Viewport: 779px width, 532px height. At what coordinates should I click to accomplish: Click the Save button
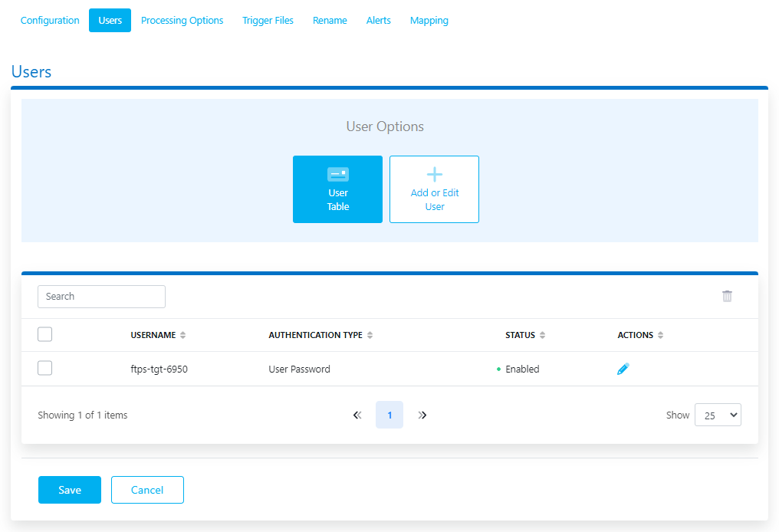(69, 489)
